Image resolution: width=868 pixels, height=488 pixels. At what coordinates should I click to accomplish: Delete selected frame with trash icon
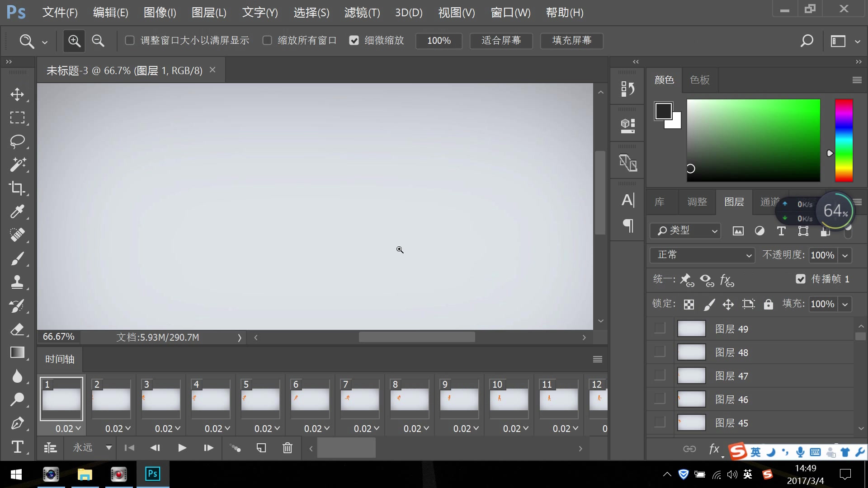pos(288,448)
